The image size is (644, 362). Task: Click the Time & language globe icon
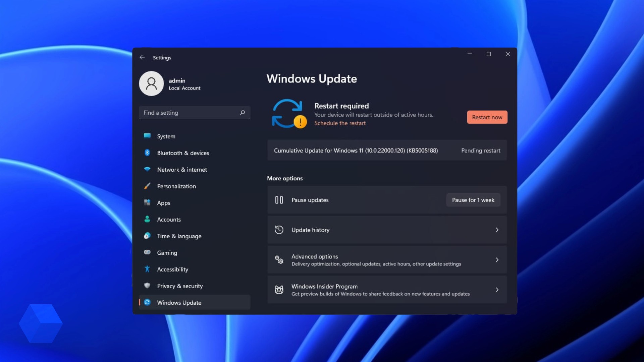(147, 236)
